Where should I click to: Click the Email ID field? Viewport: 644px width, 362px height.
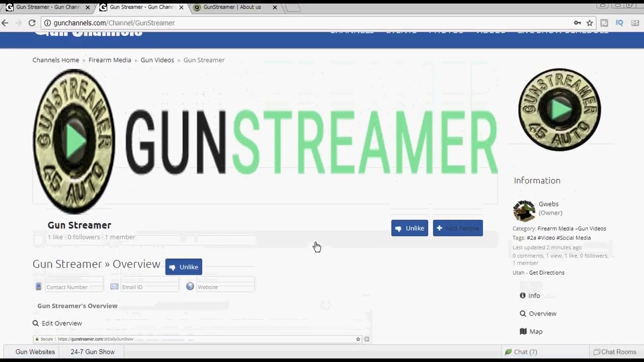coord(150,287)
